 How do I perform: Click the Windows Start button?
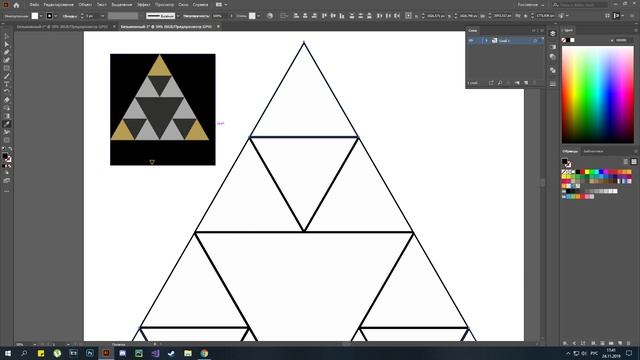coord(8,353)
